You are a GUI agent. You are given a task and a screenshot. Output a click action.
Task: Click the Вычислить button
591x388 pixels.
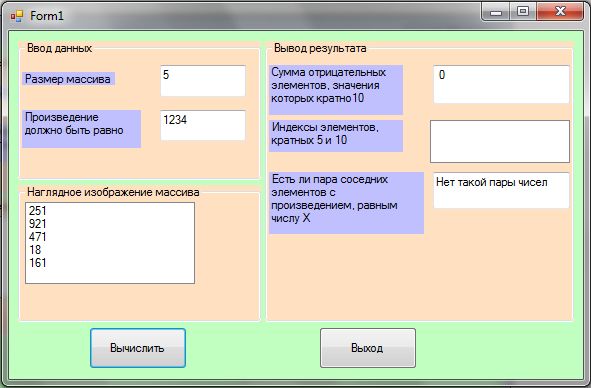point(138,348)
